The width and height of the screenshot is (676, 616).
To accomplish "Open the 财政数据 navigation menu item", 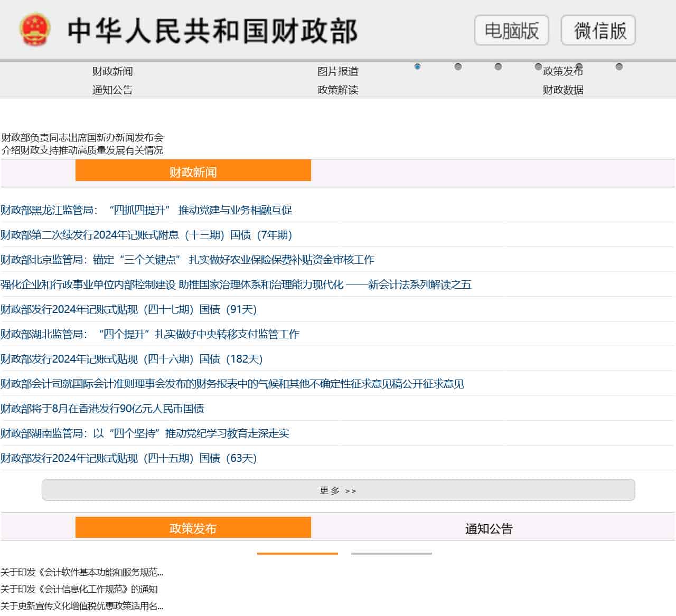I will coord(563,90).
